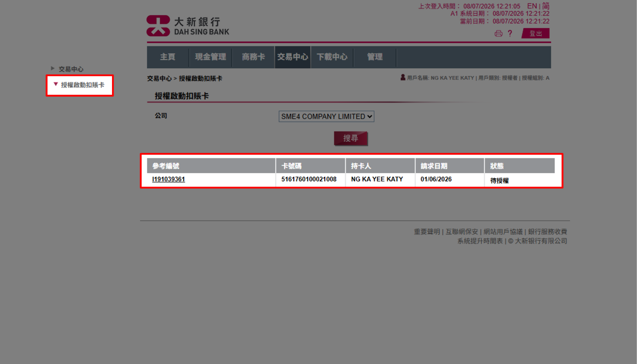Open the 現金管理 menu tab

(x=211, y=57)
